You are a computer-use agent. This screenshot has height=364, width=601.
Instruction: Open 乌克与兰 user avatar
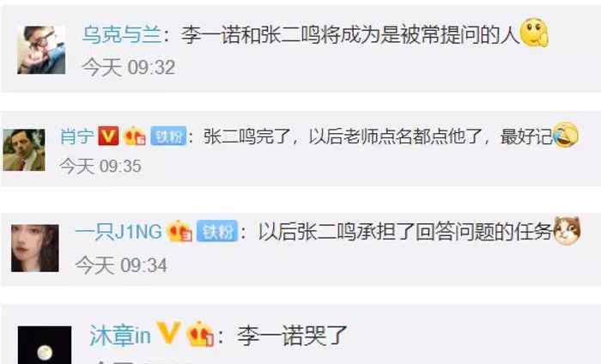41,50
